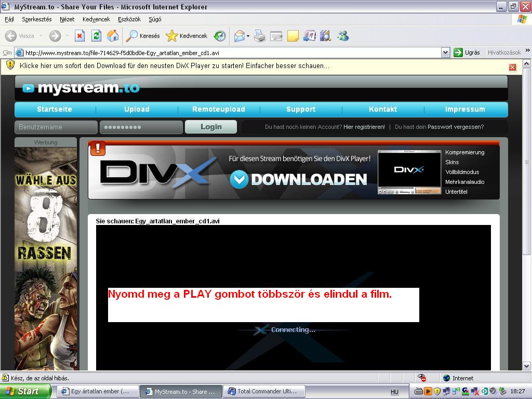Click the translate-style toolbar icon beside the note

pyautogui.click(x=309, y=36)
